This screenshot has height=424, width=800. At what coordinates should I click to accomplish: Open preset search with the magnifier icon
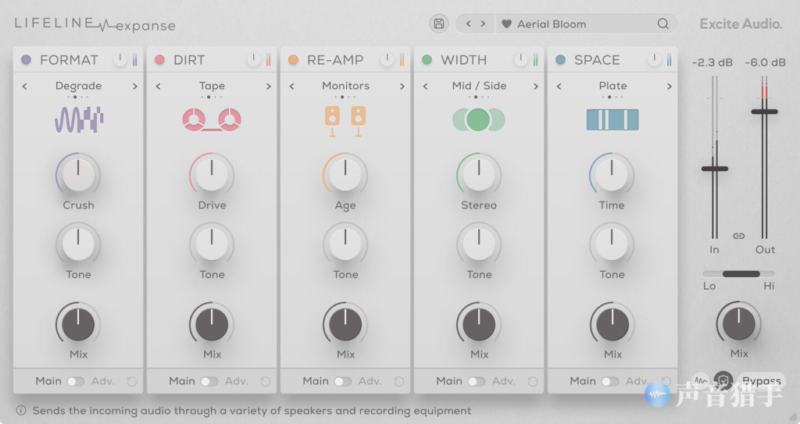click(x=663, y=24)
